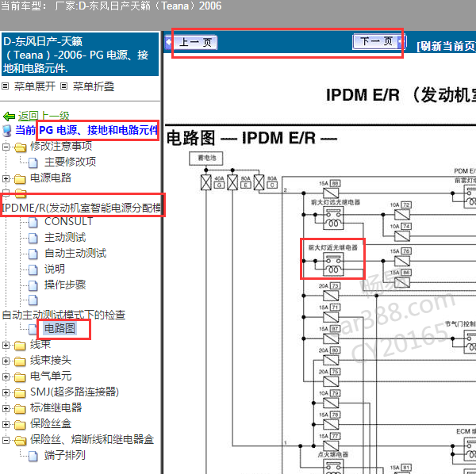The height and width of the screenshot is (474, 476).
Task: Expand the 标准继电器 folder node
Action: [6, 408]
